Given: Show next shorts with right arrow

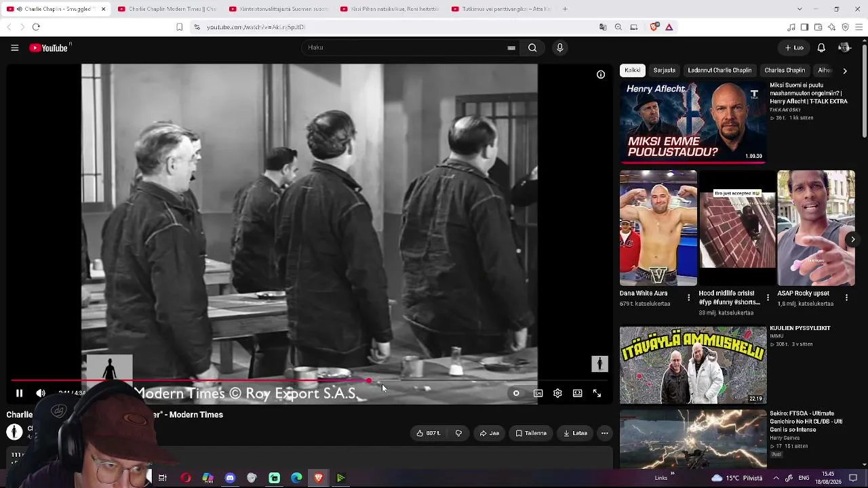Looking at the screenshot, I should [852, 239].
